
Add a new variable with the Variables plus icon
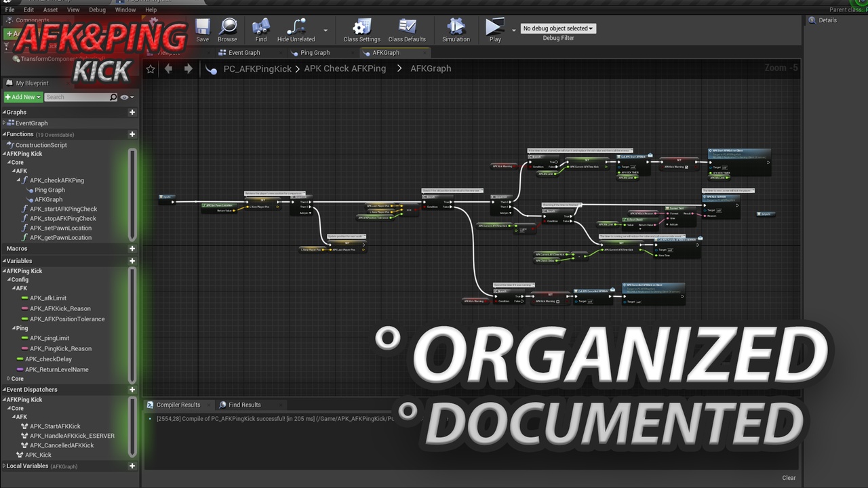click(x=132, y=261)
